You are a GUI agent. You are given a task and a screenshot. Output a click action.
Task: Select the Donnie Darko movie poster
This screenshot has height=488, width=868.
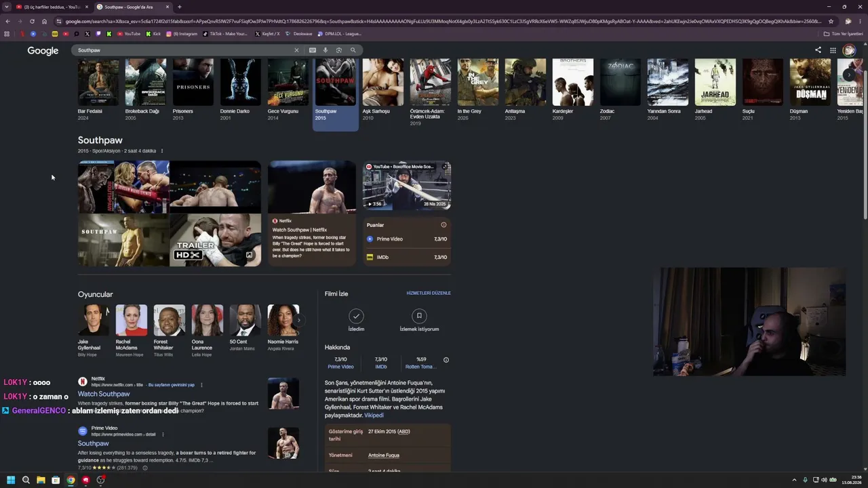[x=241, y=82]
